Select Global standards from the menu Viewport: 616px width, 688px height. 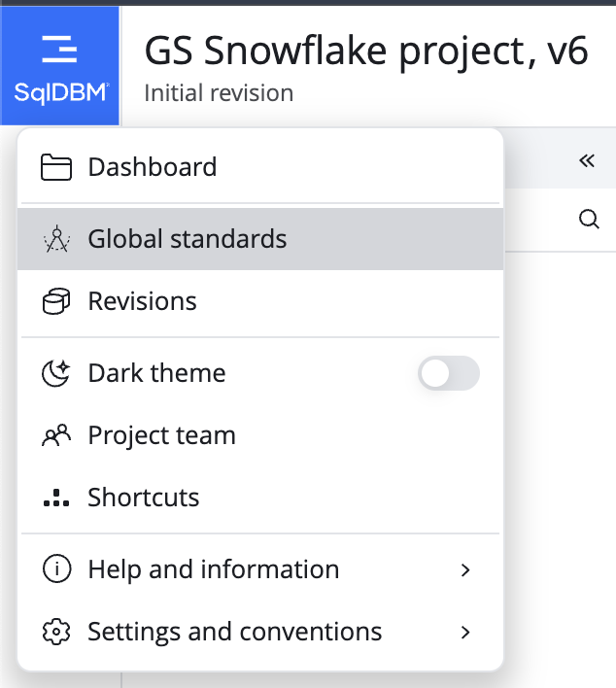click(260, 239)
